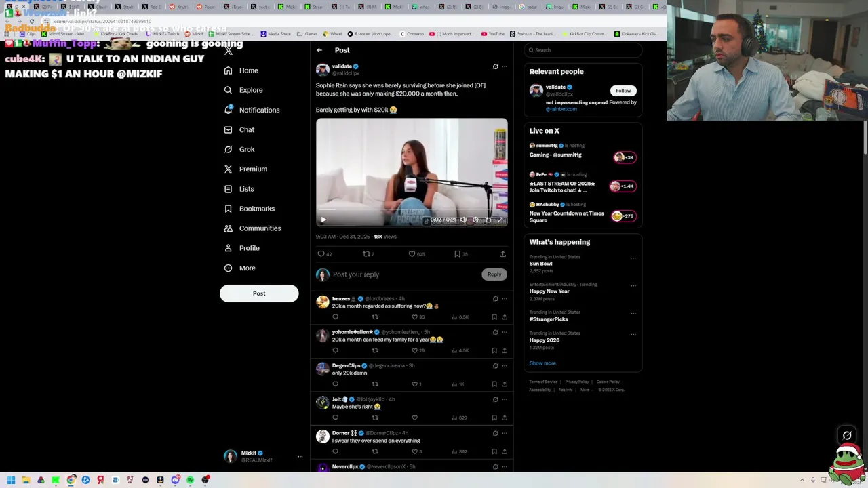This screenshot has width=868, height=488.
Task: Open more options on validate's post
Action: pyautogui.click(x=504, y=66)
